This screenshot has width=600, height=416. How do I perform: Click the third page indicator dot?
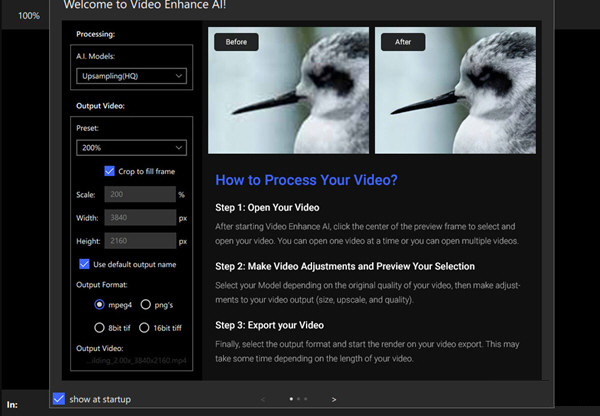pos(305,399)
